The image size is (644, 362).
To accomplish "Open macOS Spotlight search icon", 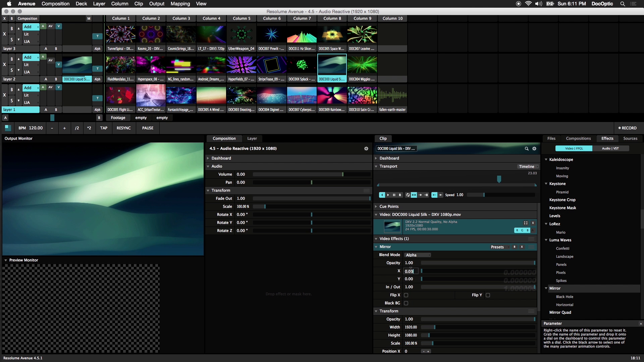I will point(623,4).
